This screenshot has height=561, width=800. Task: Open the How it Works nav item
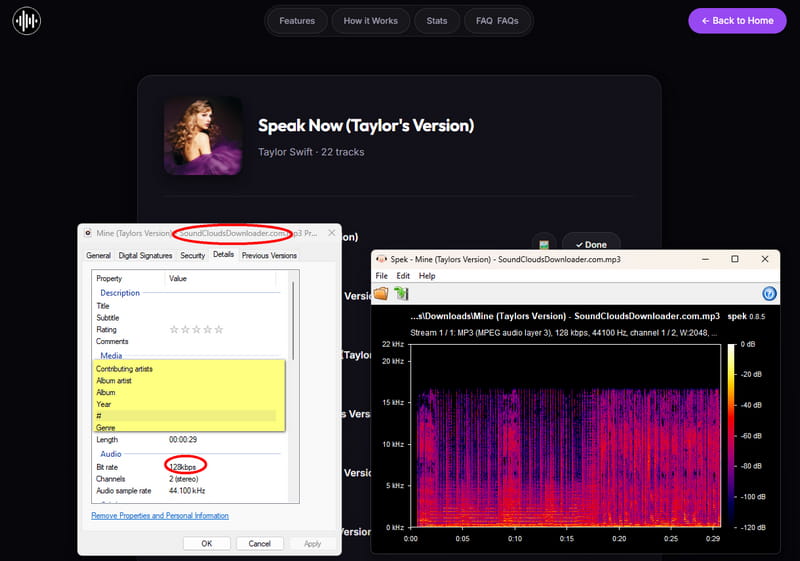click(370, 21)
